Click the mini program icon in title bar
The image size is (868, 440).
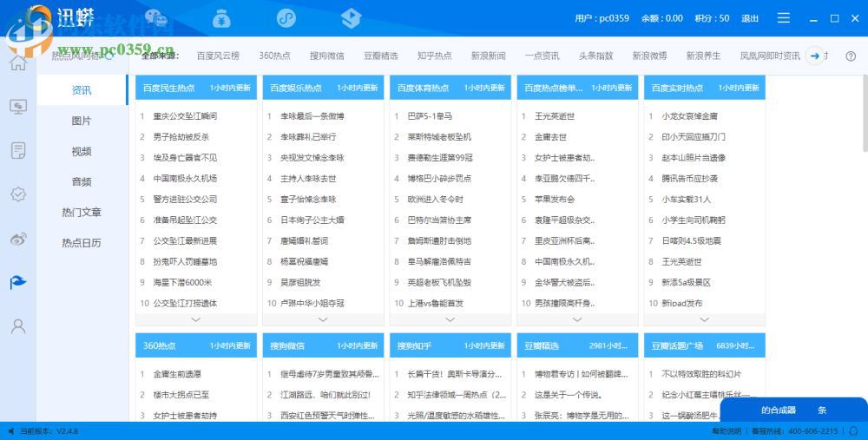point(286,18)
